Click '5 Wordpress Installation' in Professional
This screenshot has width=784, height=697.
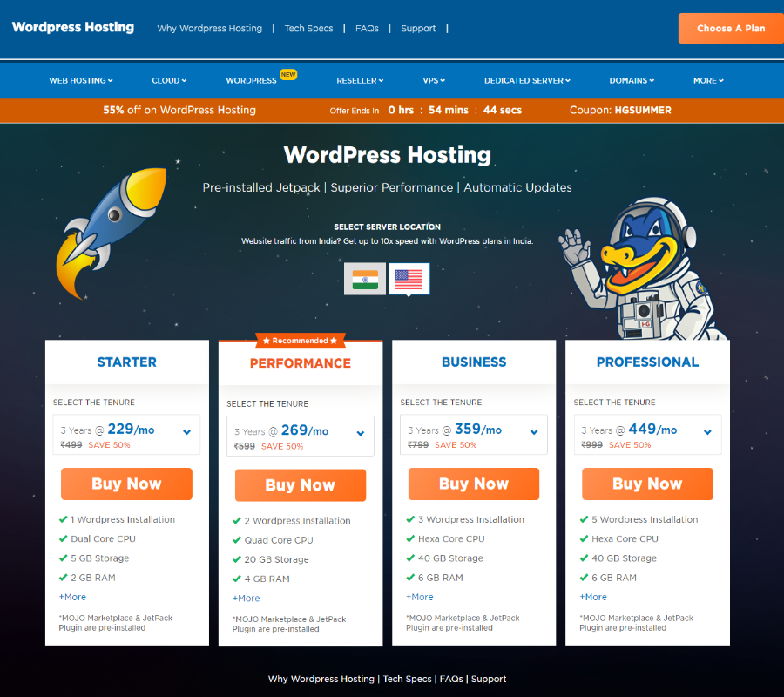coord(645,519)
